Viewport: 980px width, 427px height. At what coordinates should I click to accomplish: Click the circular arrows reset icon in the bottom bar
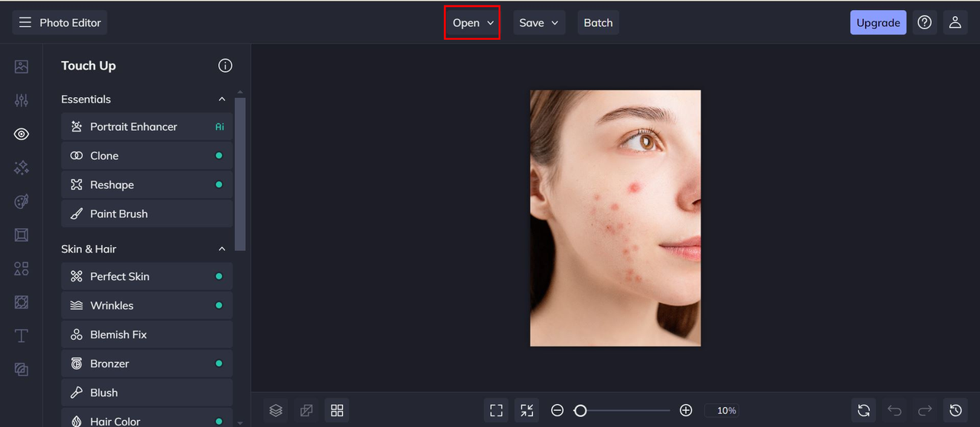pos(864,410)
